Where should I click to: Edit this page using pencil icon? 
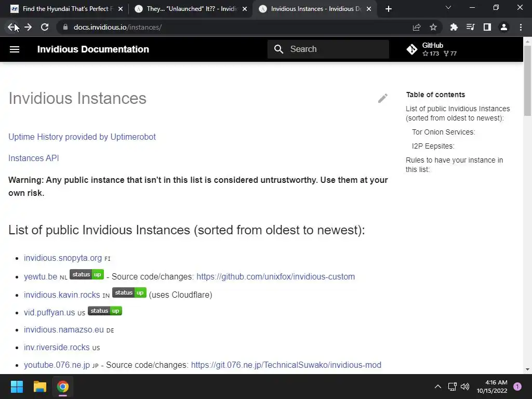[x=383, y=98]
